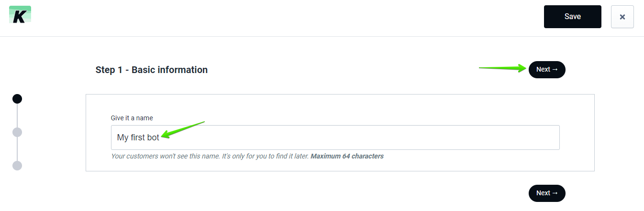Screen dimensions: 644x211
Task: Click the arrow symbol on bottom Next button
Action: tap(555, 193)
